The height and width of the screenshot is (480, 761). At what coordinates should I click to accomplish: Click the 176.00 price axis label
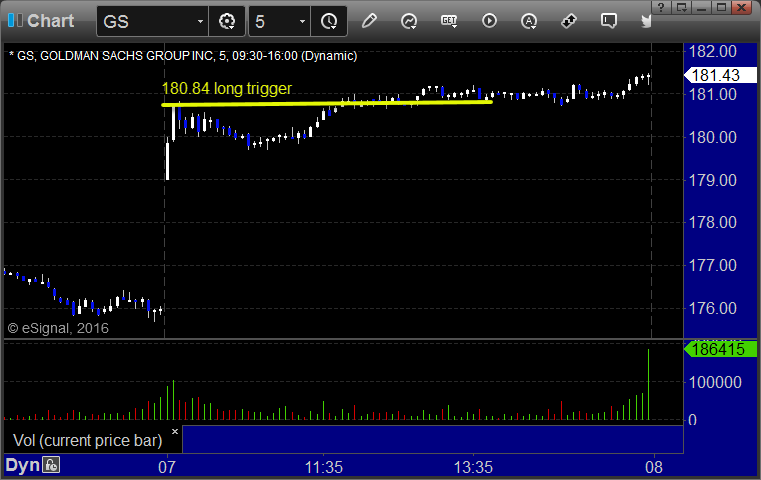713,308
